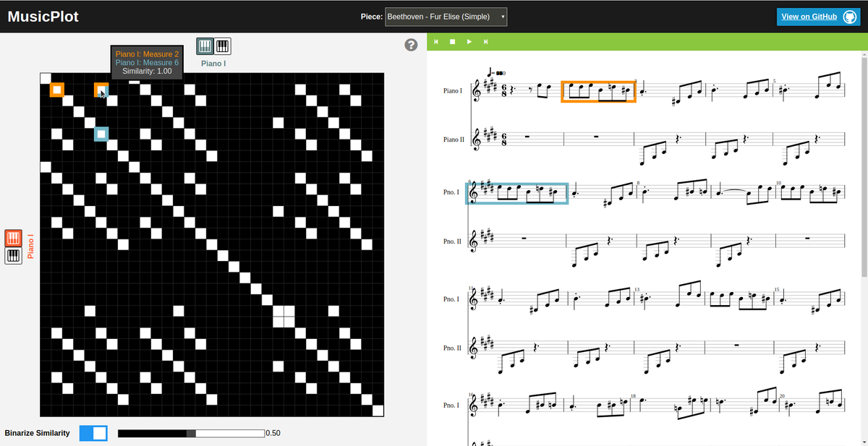The image size is (868, 446).
Task: Select the black-and-white piano icon left of the matrix
Action: coord(13,256)
